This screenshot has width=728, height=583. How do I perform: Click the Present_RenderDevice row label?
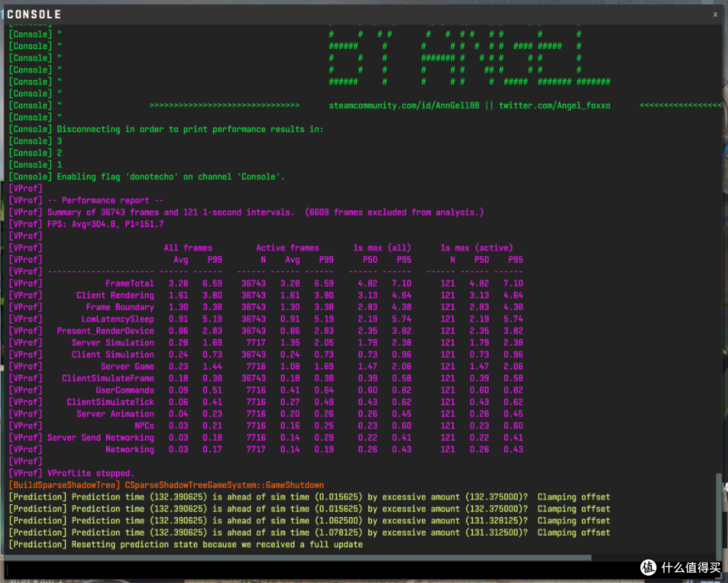tap(105, 331)
